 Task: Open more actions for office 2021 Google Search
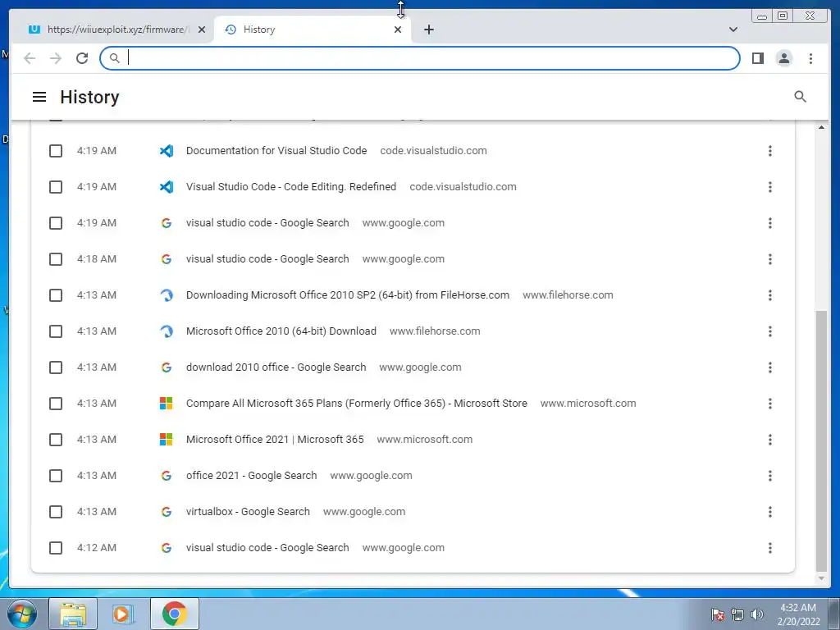pyautogui.click(x=769, y=476)
